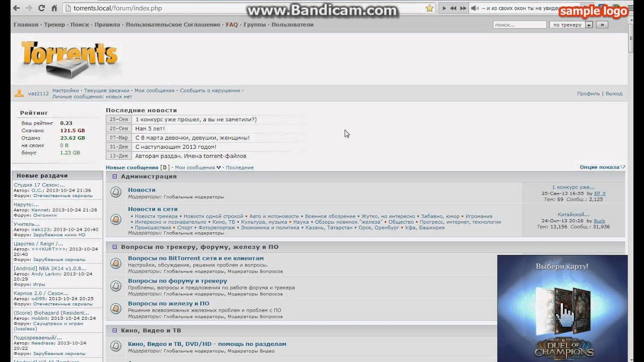Collapse the Администрация category

(x=115, y=176)
